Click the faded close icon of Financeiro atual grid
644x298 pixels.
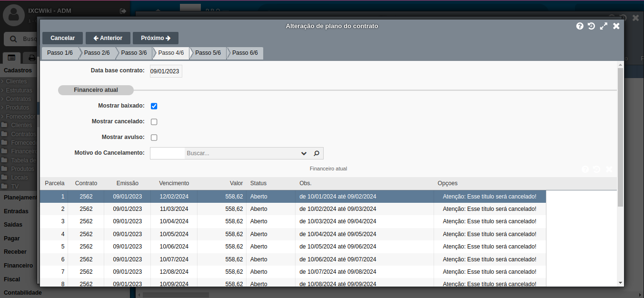click(609, 169)
